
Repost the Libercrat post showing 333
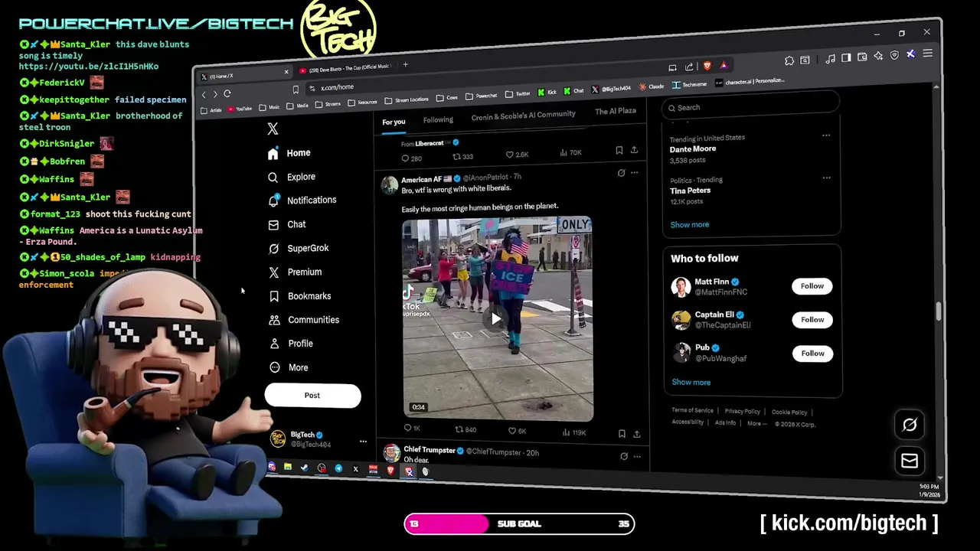pos(462,157)
